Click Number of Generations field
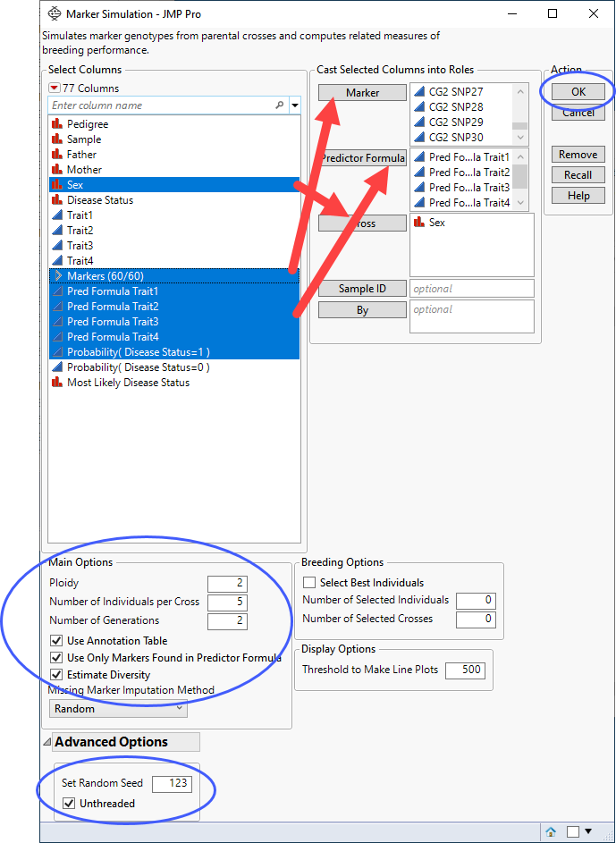 point(227,620)
